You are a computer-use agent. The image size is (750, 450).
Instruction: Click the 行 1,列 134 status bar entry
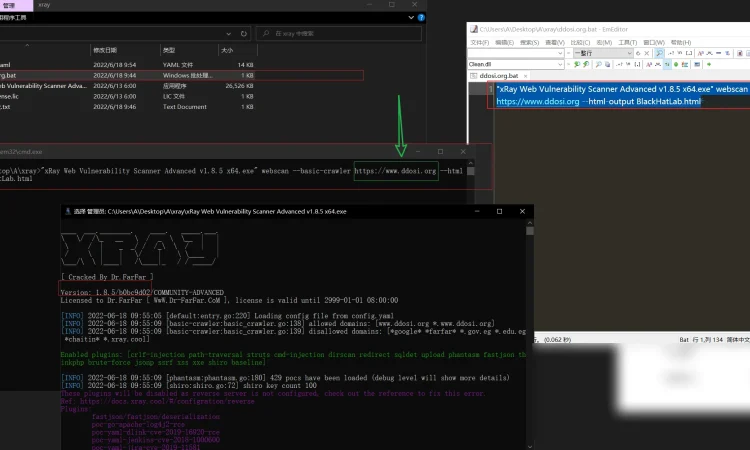click(x=707, y=340)
